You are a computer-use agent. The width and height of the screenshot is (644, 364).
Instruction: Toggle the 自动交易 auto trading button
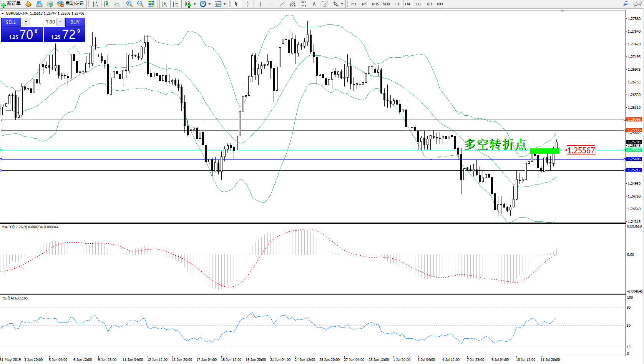click(x=71, y=4)
